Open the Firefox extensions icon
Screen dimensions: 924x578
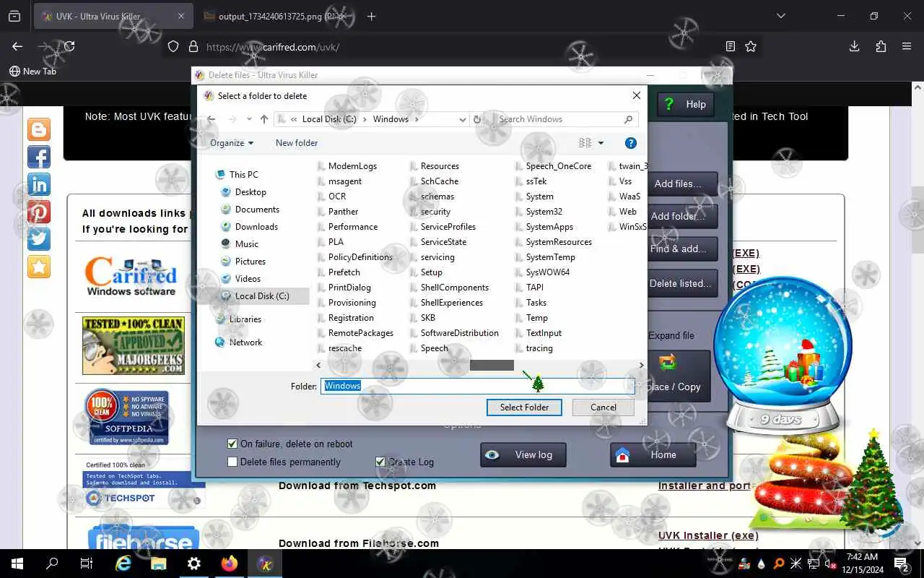[x=881, y=46]
